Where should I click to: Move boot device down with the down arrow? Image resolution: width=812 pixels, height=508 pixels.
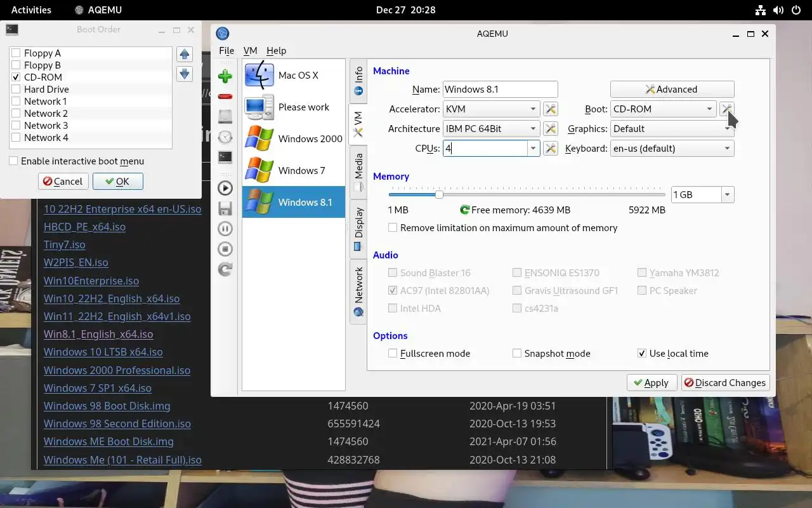185,74
